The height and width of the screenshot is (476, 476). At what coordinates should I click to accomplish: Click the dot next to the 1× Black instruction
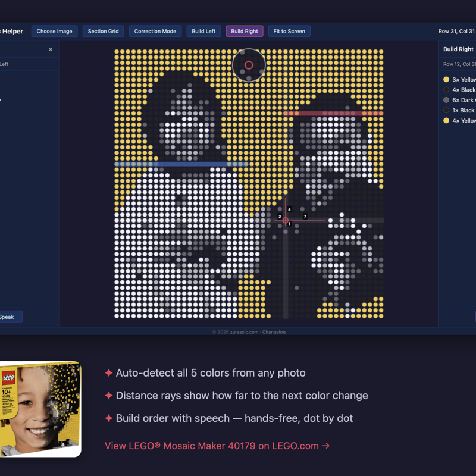(x=446, y=110)
